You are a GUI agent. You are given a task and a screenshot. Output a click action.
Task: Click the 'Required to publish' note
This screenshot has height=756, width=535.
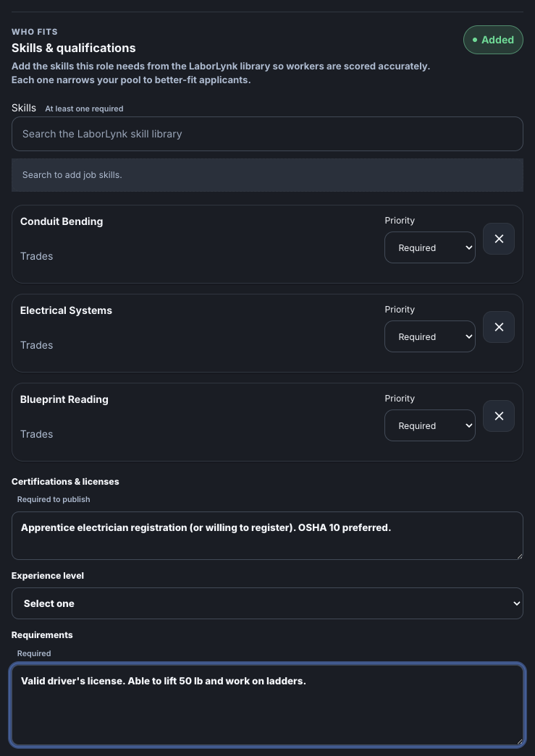pyautogui.click(x=54, y=499)
